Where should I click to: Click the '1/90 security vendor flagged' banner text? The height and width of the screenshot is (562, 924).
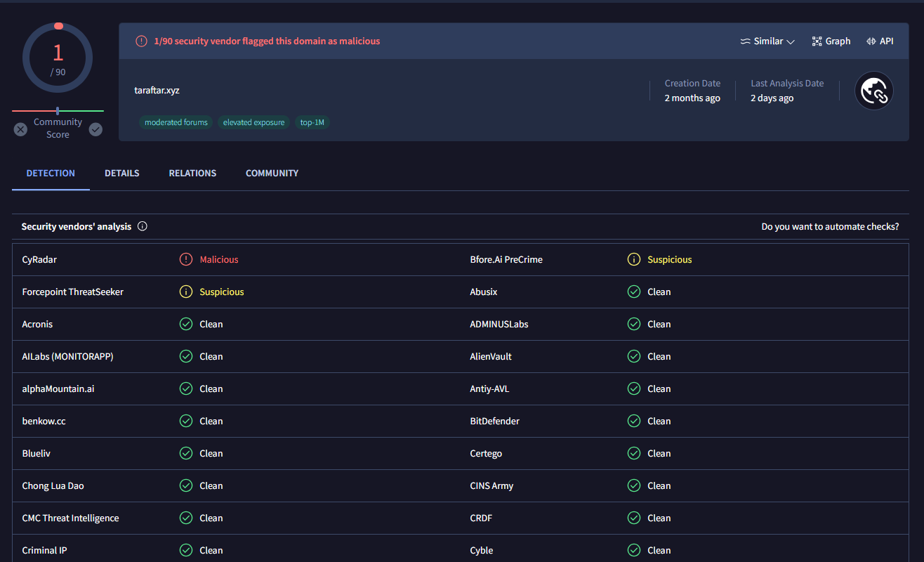point(267,41)
